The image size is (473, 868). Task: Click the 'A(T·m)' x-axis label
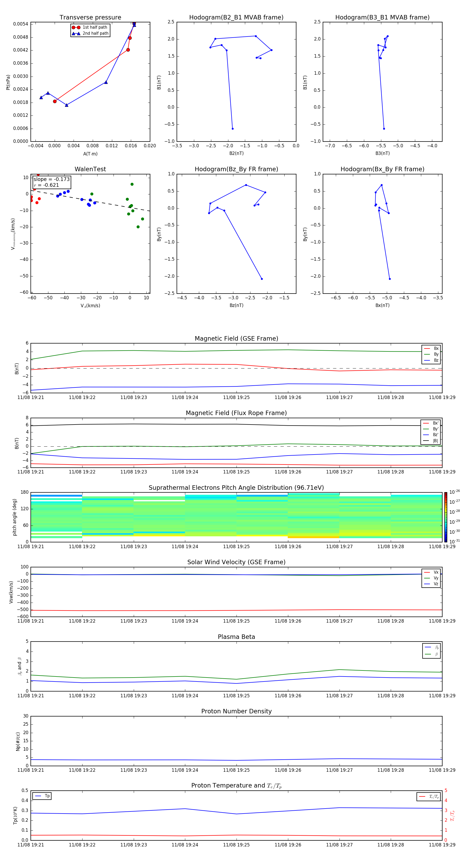pos(90,154)
